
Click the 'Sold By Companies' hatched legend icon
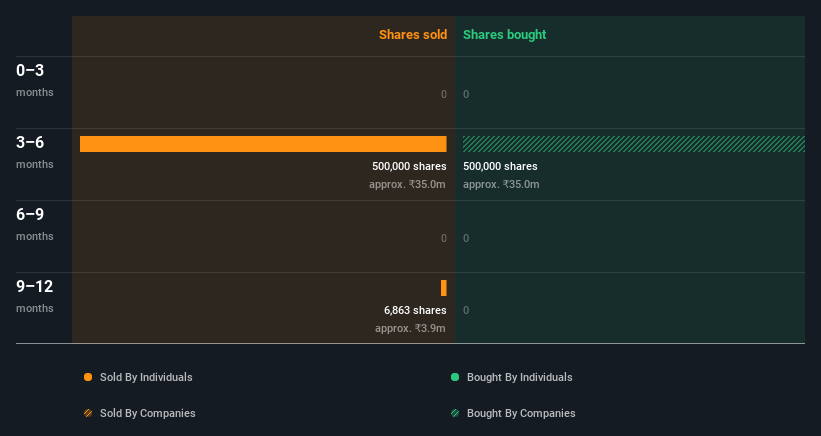click(88, 413)
